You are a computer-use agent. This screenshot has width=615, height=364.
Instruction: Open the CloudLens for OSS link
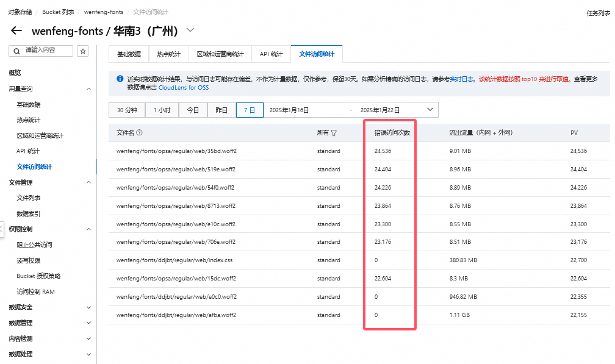point(183,88)
